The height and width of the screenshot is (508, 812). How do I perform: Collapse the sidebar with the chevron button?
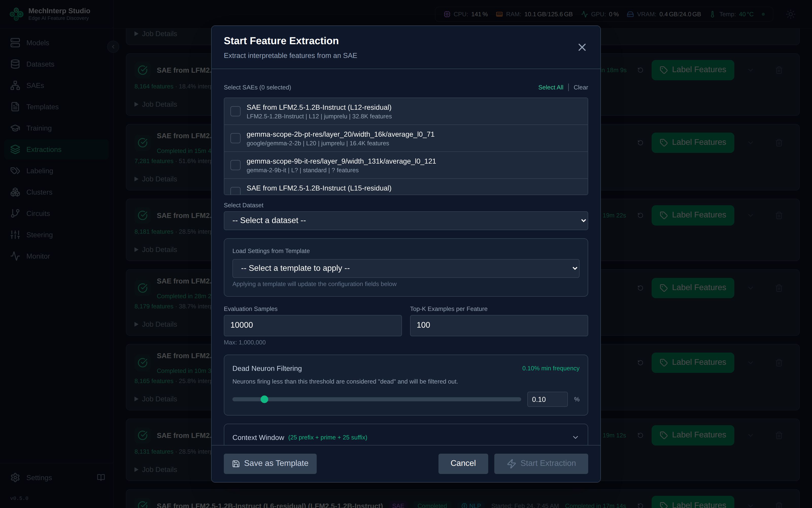point(113,47)
